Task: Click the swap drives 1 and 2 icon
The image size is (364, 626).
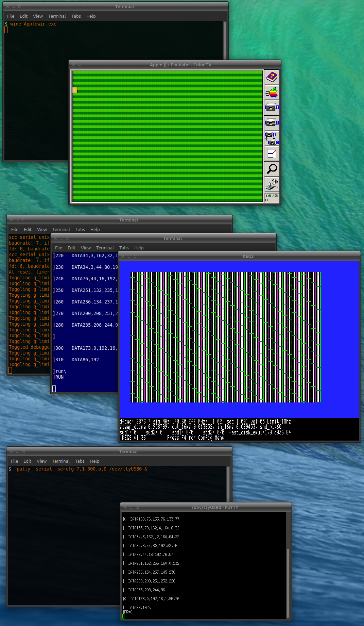Action: (272, 138)
